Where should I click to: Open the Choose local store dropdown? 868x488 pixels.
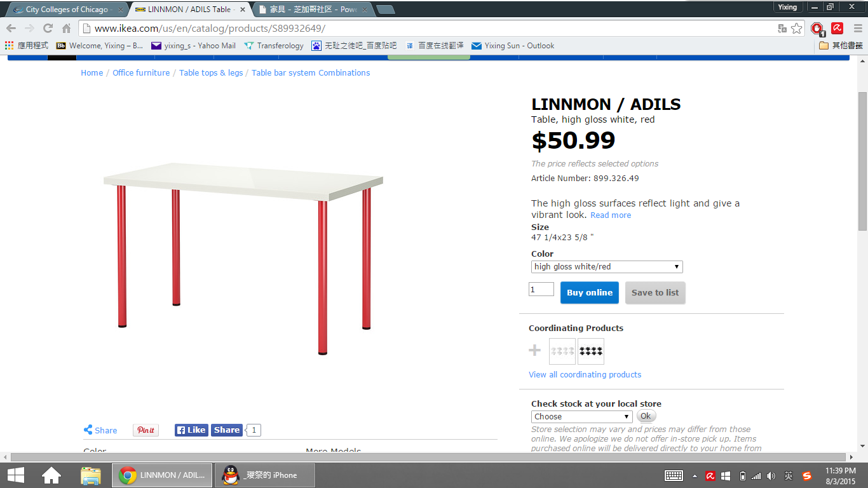[581, 417]
